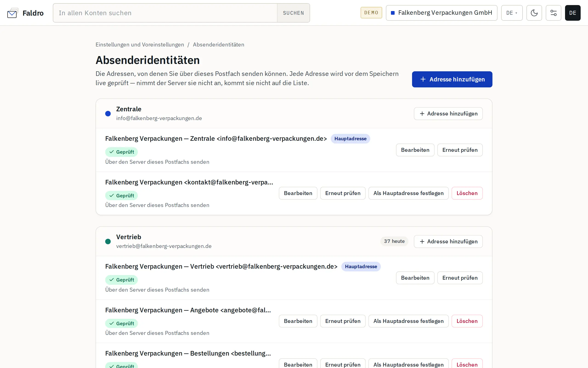
Task: Toggle dark mode with the moon icon
Action: point(534,13)
